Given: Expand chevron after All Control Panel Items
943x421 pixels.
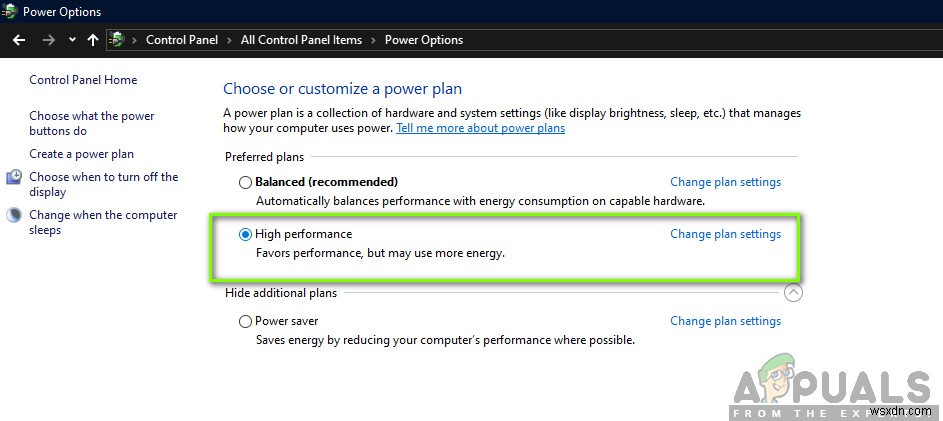Looking at the screenshot, I should [375, 40].
